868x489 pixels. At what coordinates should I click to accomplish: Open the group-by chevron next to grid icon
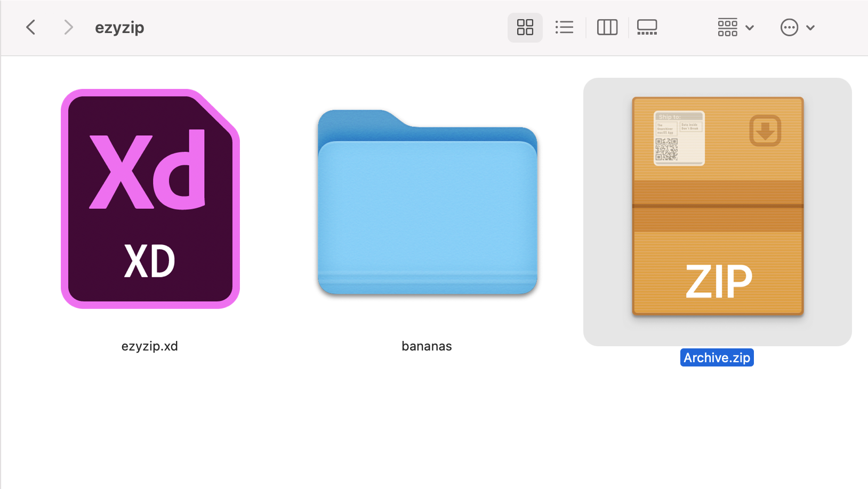[750, 27]
